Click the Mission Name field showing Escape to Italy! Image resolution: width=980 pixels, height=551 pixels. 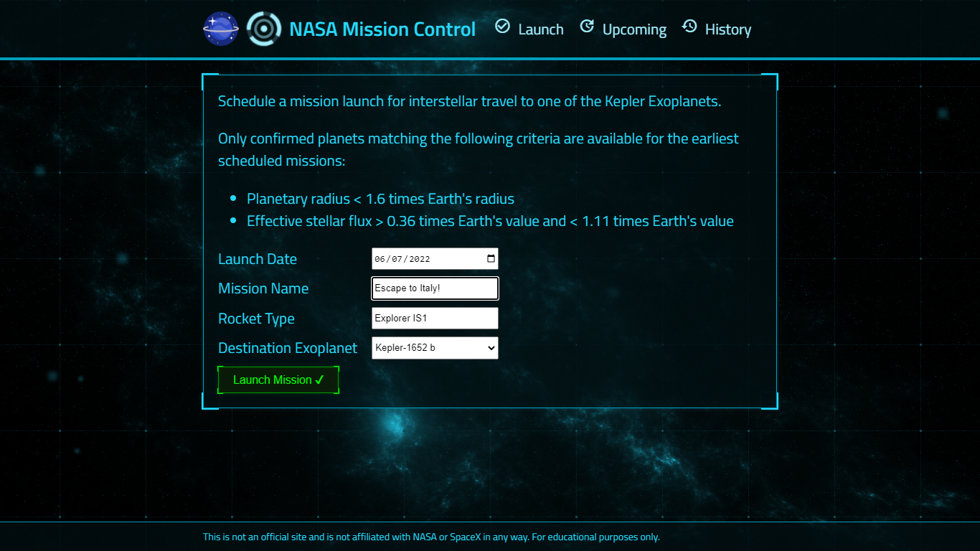click(434, 288)
